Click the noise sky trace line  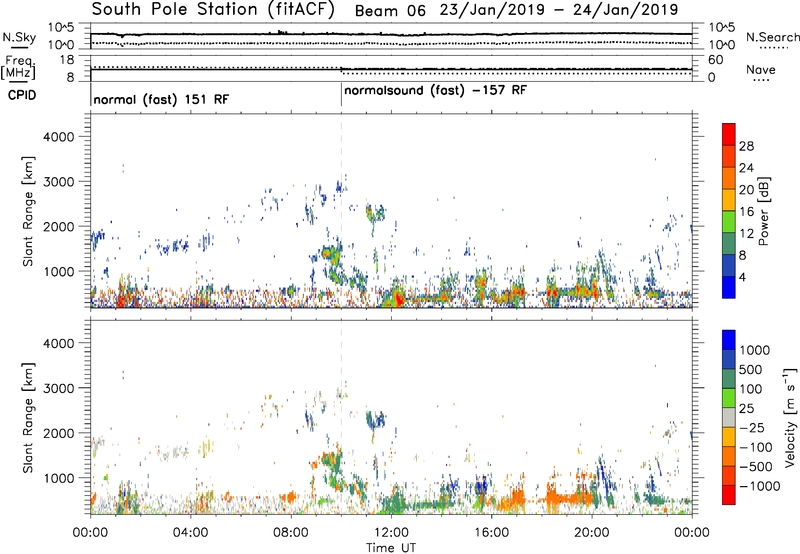(391, 34)
